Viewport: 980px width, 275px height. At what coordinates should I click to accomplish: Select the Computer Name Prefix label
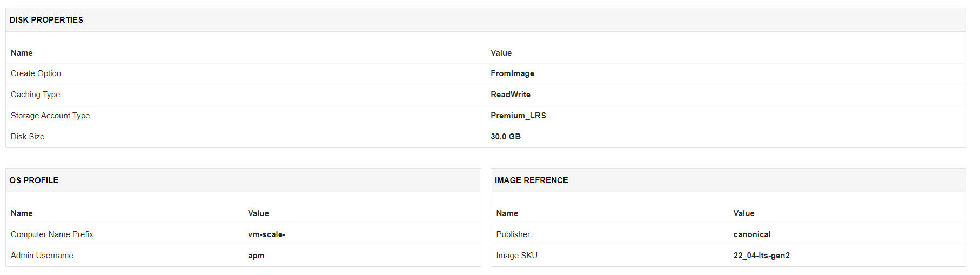pyautogui.click(x=52, y=234)
